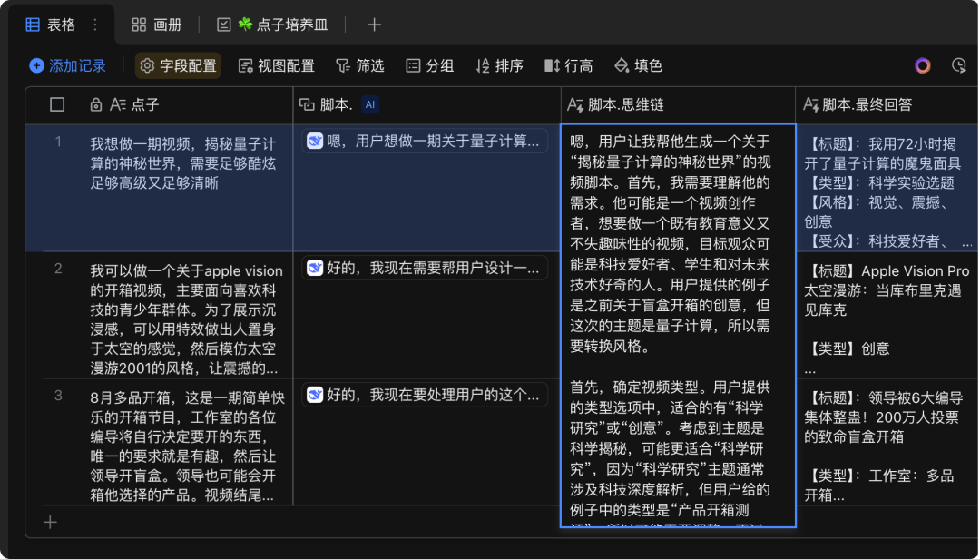Open the lock icon on 点子 column
This screenshot has width=980, height=559.
coord(97,104)
